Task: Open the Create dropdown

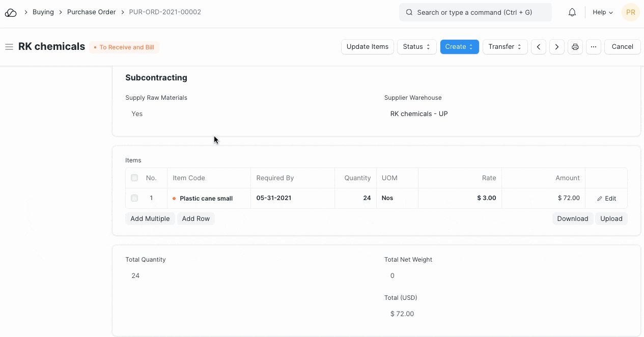Action: [x=459, y=47]
